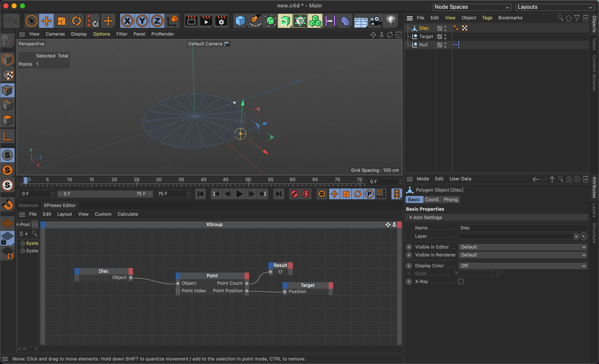
Task: Add a Cube primitive object
Action: click(240, 21)
